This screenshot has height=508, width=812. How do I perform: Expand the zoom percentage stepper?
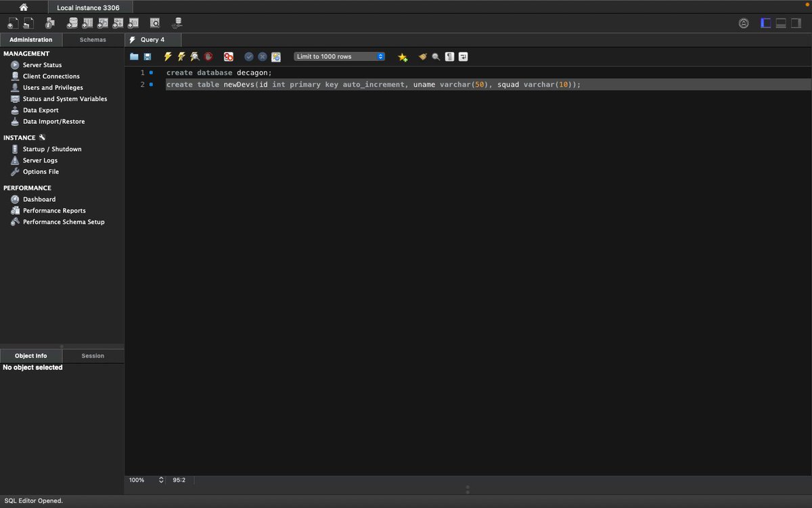(160, 480)
